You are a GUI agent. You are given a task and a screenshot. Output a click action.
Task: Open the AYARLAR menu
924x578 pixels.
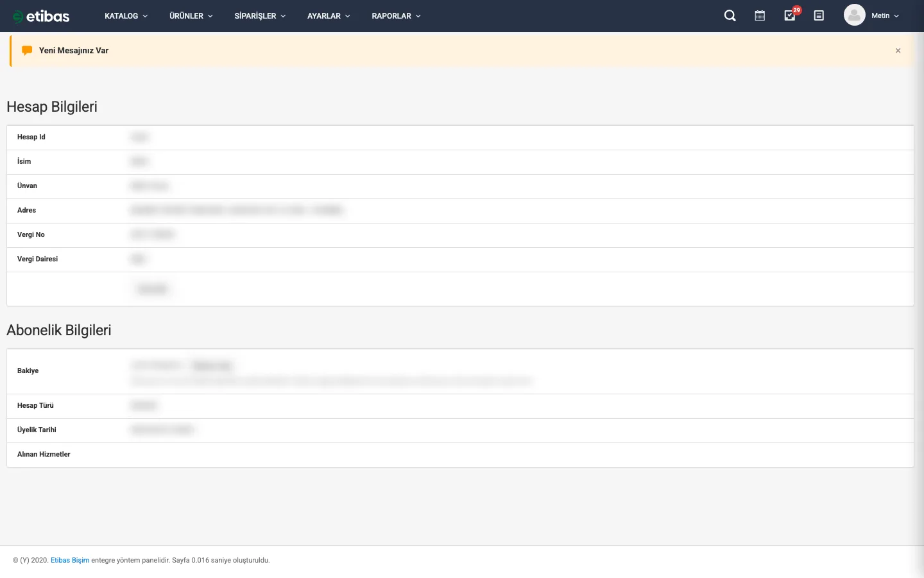click(x=329, y=16)
